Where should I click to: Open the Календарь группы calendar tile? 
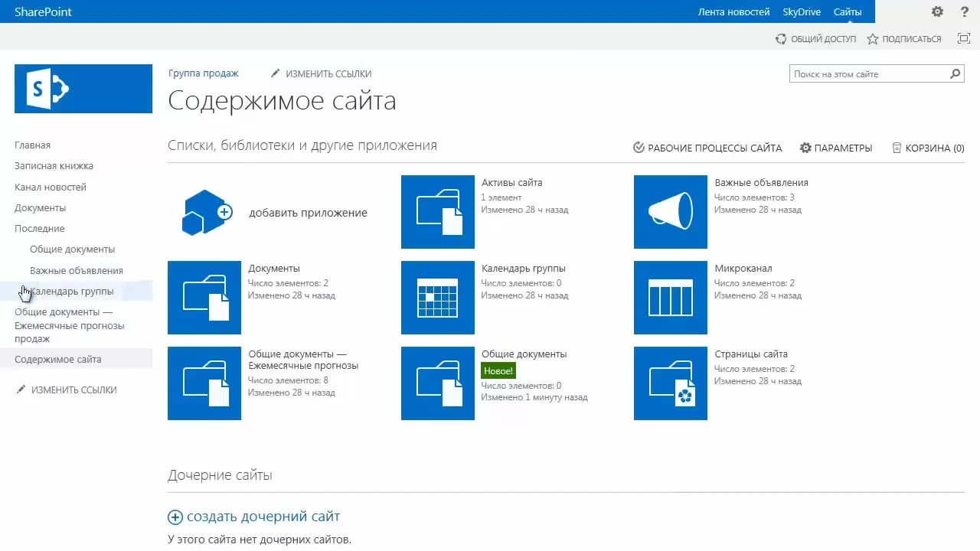[438, 298]
